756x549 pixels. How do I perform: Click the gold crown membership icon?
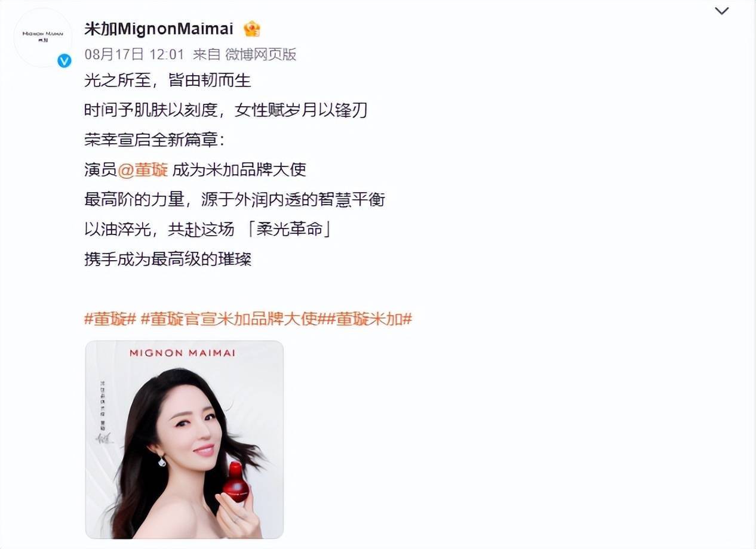click(x=252, y=29)
